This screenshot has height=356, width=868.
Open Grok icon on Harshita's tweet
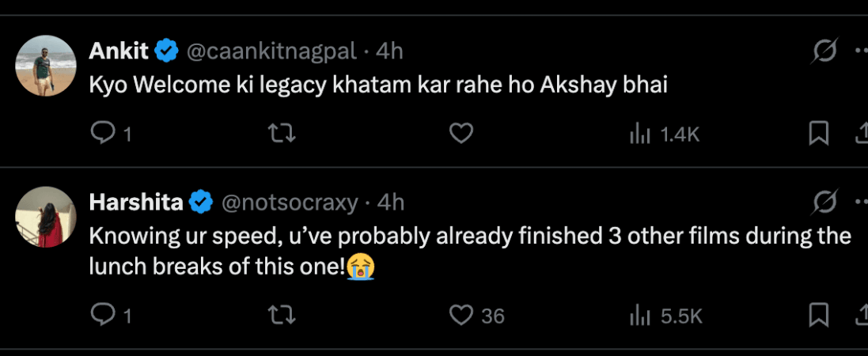pos(825,203)
